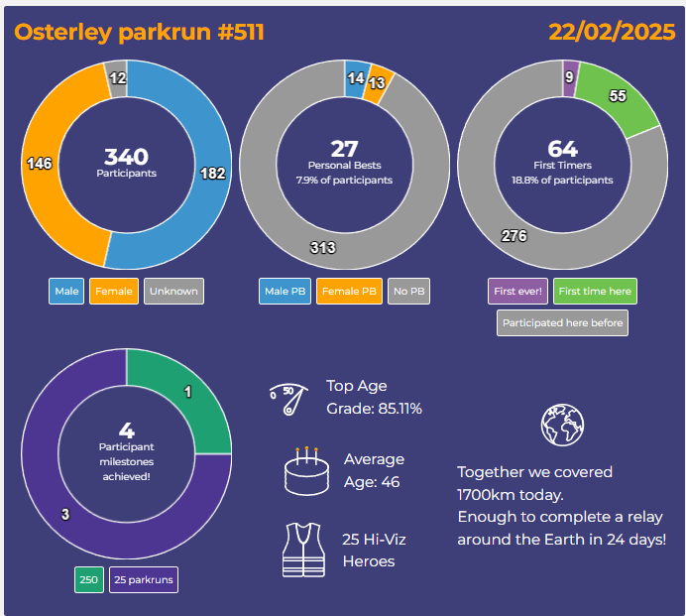This screenshot has height=616, width=686.
Task: Click the birthday cake average age icon
Action: coord(306,471)
